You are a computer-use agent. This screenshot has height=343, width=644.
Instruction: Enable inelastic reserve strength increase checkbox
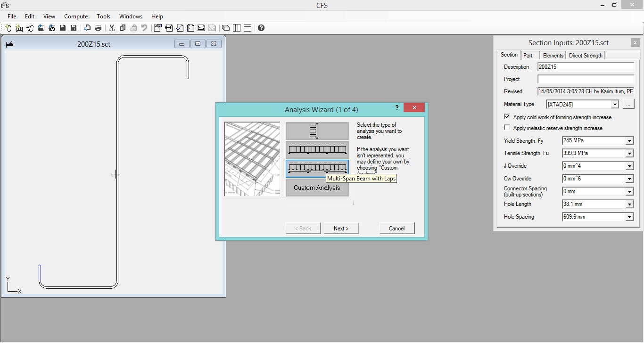[507, 128]
